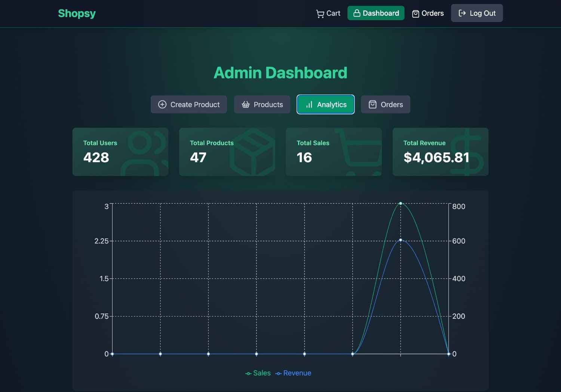Toggle the Revenue series in chart legend
The width and height of the screenshot is (561, 392).
pos(293,373)
